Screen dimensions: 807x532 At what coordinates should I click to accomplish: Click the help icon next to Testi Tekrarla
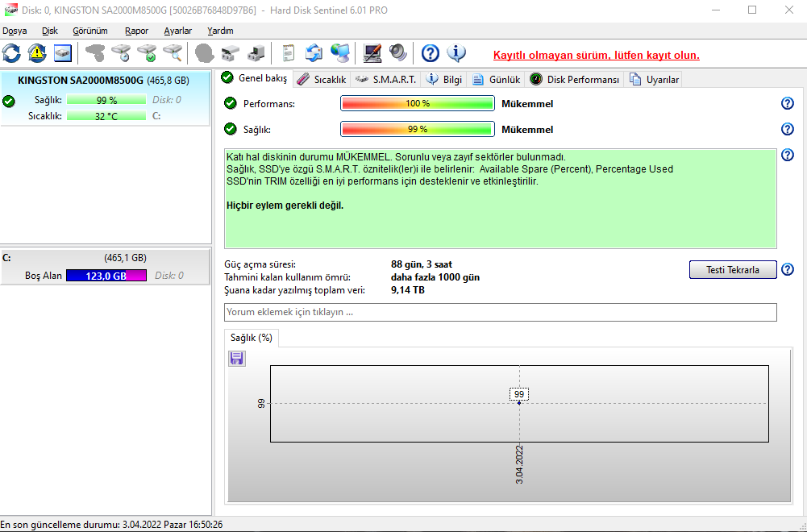click(x=788, y=269)
